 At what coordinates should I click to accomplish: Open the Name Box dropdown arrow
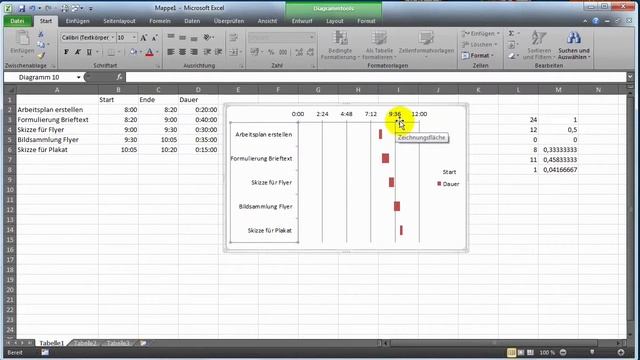point(78,77)
